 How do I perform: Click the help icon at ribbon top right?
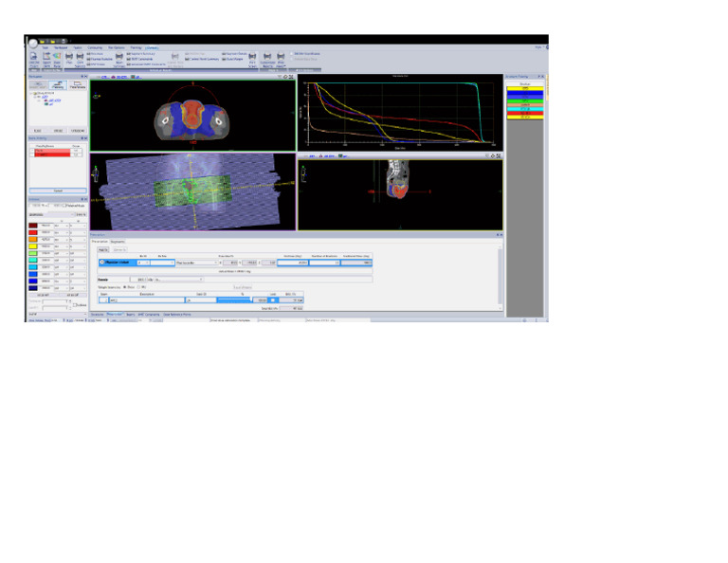[x=547, y=46]
